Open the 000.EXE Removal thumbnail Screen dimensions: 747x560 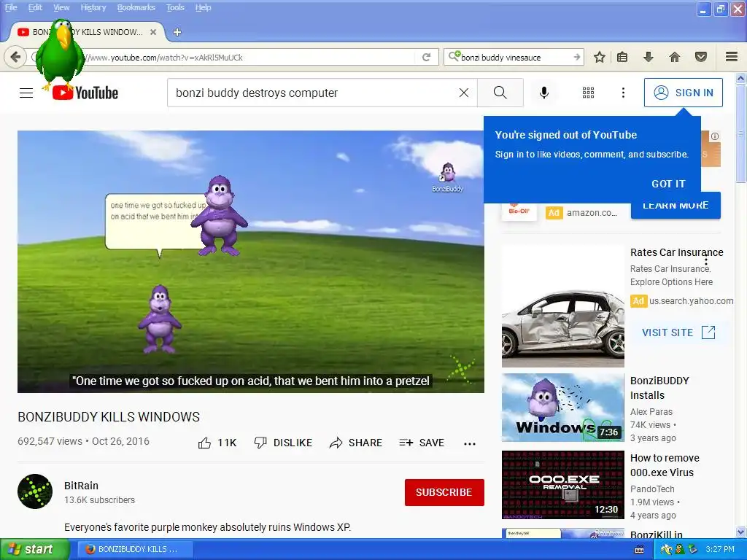click(x=562, y=485)
